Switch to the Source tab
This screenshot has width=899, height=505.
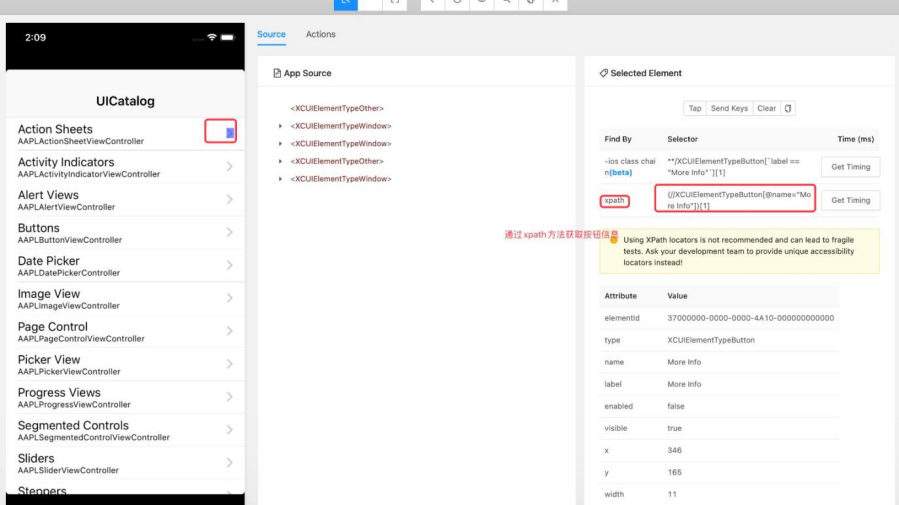pyautogui.click(x=271, y=34)
